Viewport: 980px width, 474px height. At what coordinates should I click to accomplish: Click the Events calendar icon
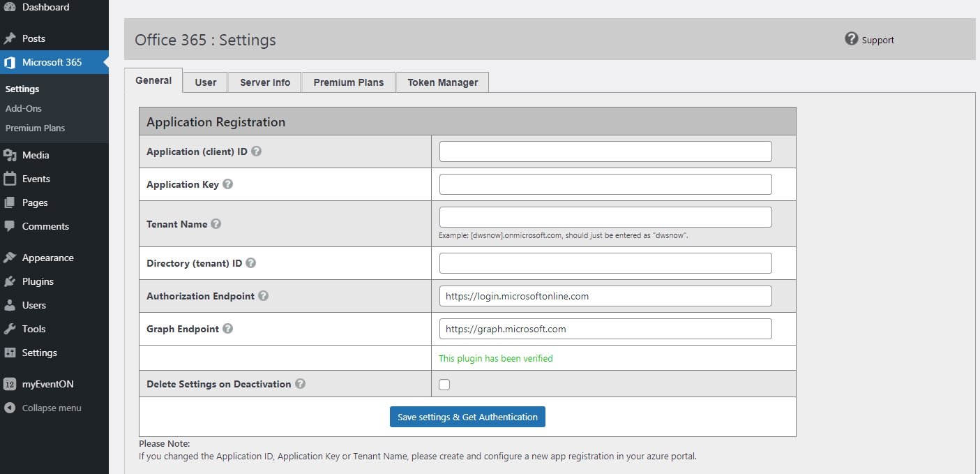coord(10,179)
